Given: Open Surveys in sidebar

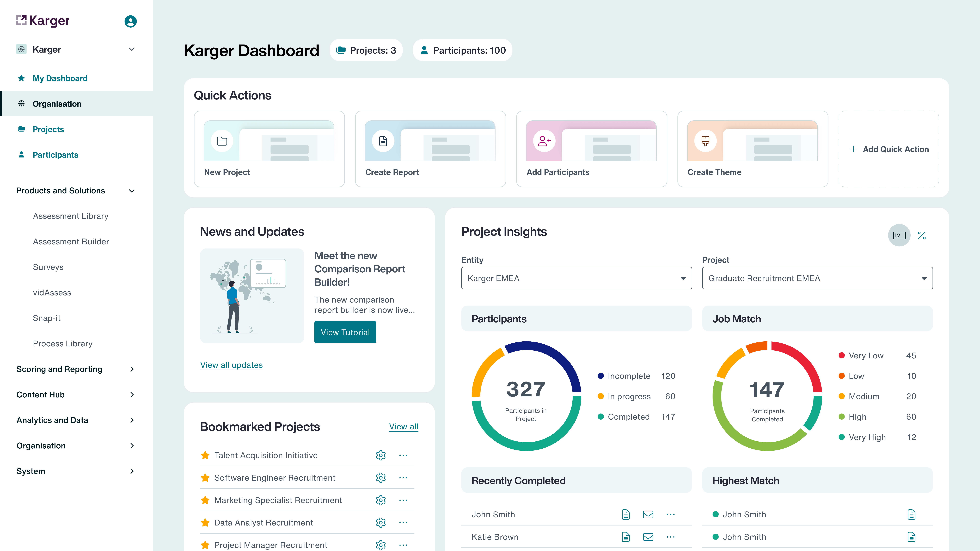Looking at the screenshot, I should [x=48, y=267].
